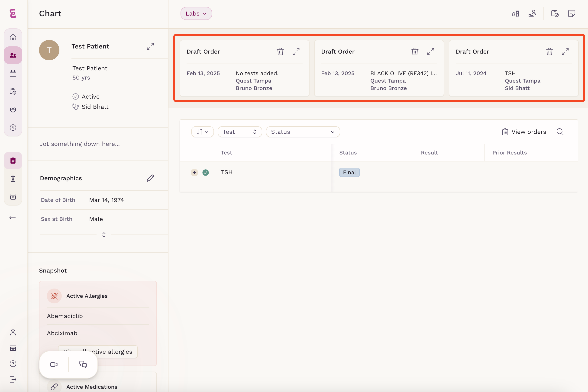Click the Final status badge
This screenshot has height=392, width=588.
tap(349, 173)
